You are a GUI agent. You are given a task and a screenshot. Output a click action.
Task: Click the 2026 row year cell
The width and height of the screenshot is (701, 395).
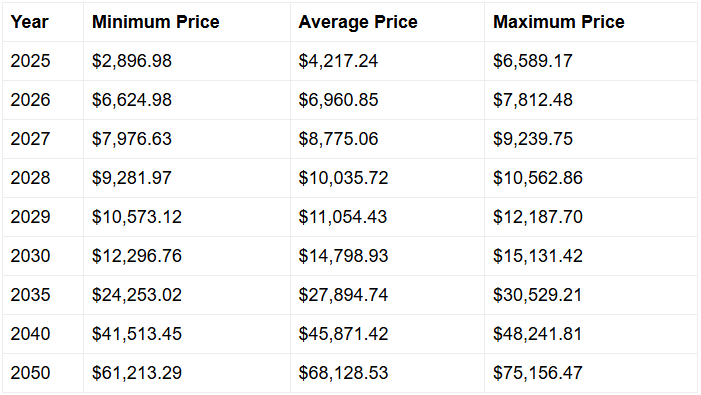pyautogui.click(x=43, y=100)
